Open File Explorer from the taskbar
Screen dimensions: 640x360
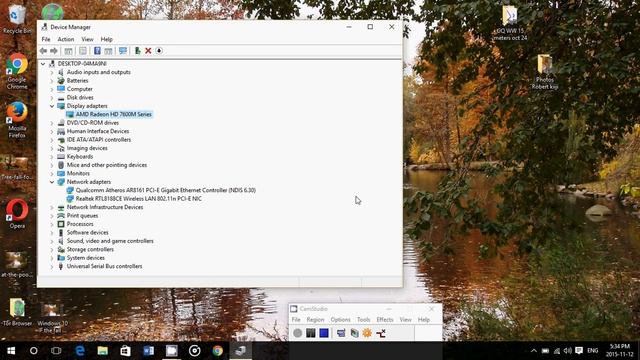click(x=102, y=351)
